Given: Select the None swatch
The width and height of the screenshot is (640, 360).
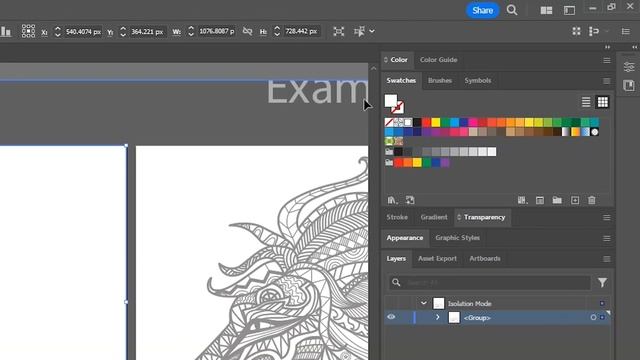Looking at the screenshot, I should point(389,122).
